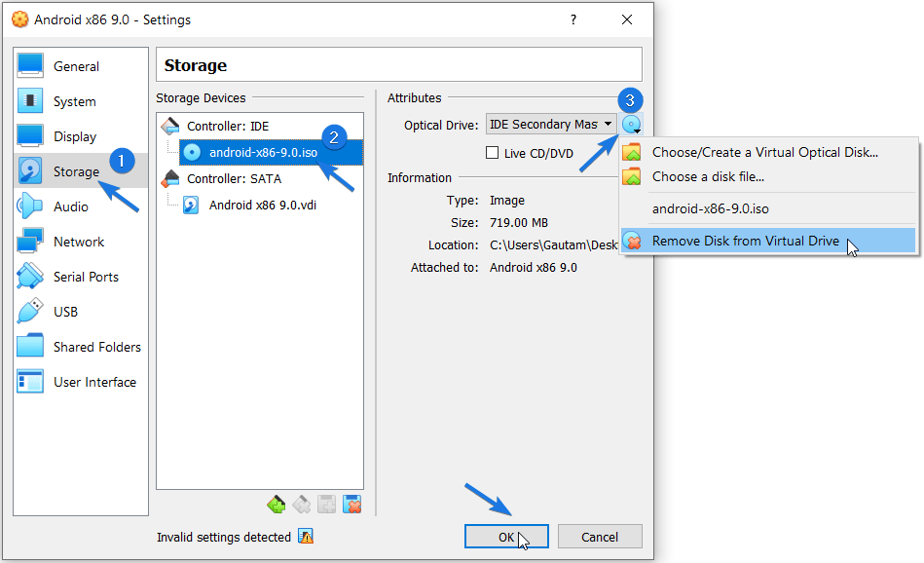Click the add new storage controller icon
The height and width of the screenshot is (563, 924).
click(x=276, y=505)
